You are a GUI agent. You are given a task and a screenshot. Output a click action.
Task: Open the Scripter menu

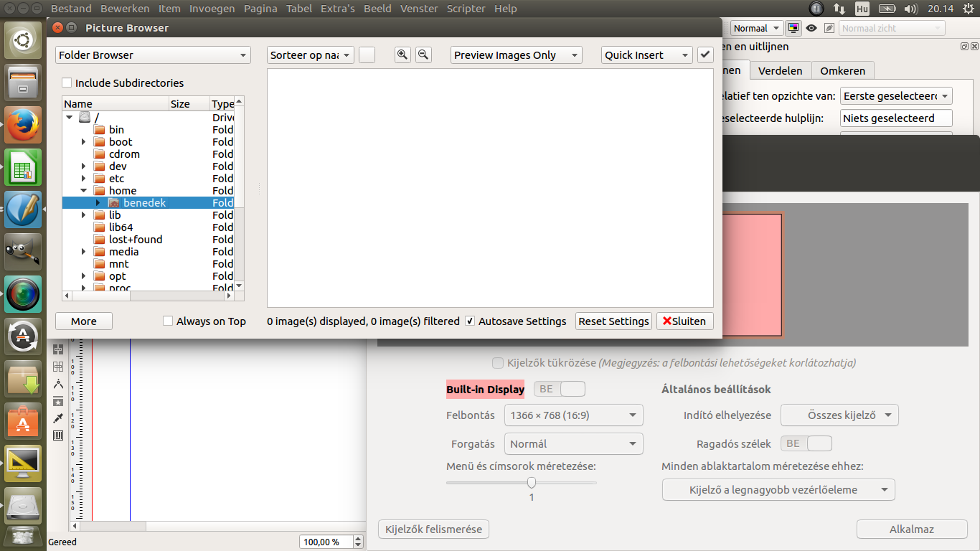point(467,9)
